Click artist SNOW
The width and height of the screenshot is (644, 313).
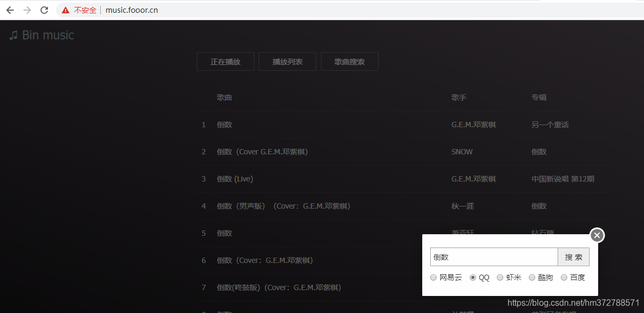pyautogui.click(x=462, y=152)
